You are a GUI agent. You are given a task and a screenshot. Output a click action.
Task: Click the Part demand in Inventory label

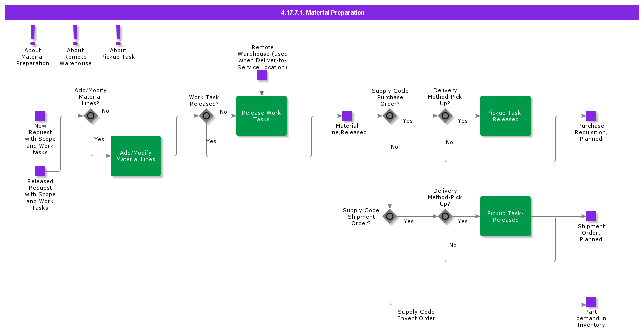click(591, 318)
